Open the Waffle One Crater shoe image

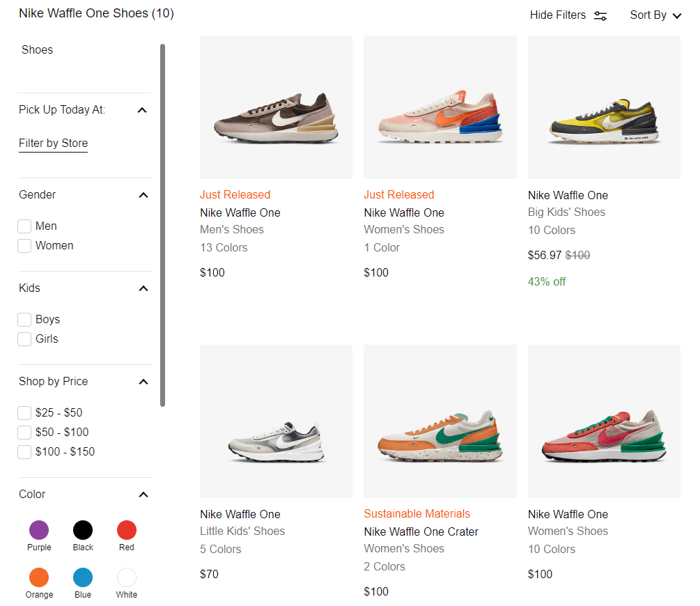pos(440,421)
